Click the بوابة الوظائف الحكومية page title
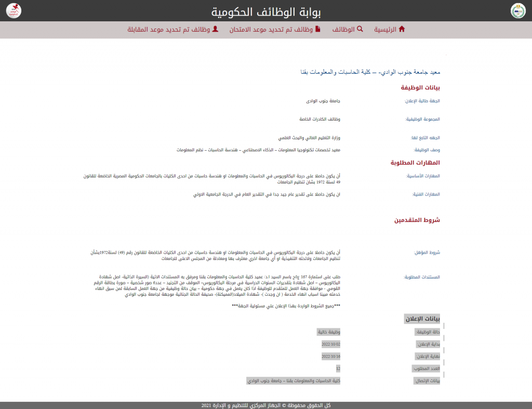Viewport: 532px width, 409px height. (x=267, y=11)
